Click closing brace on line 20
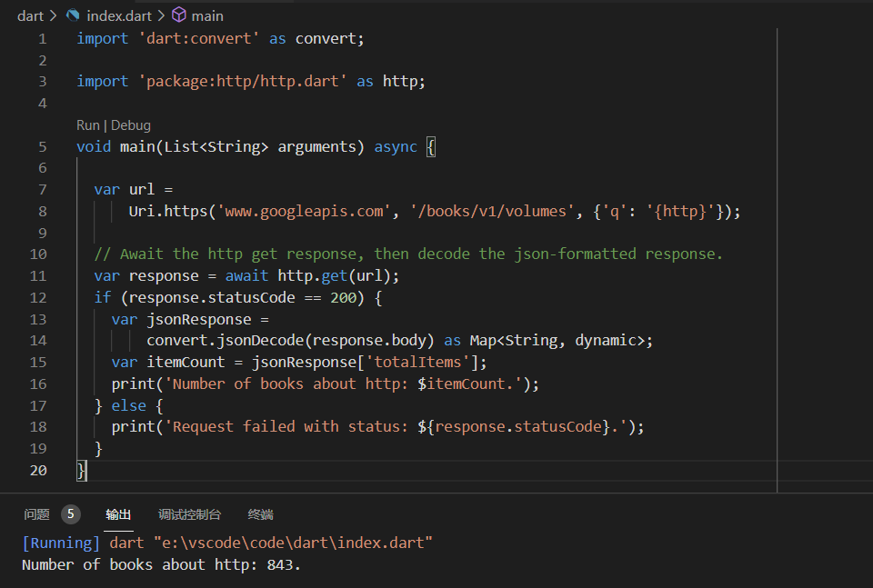873x588 pixels. [x=81, y=471]
